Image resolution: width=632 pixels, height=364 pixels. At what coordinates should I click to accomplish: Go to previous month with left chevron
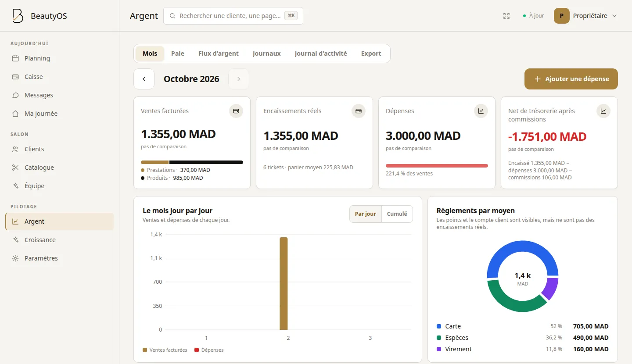point(144,79)
